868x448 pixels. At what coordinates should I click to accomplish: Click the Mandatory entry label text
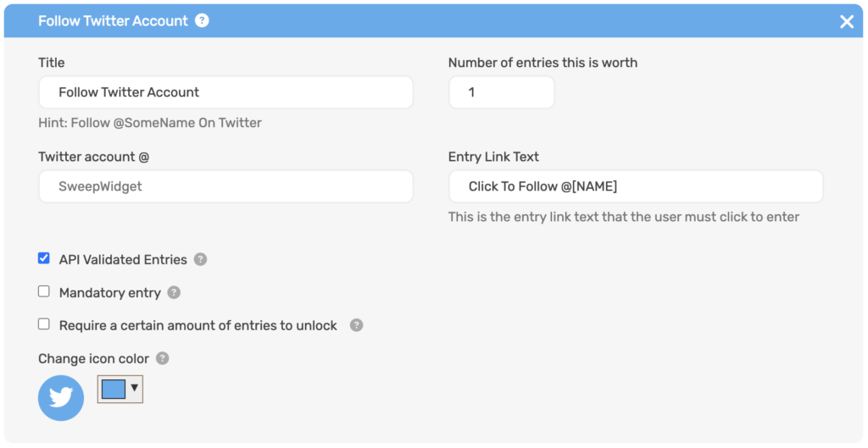(x=110, y=293)
